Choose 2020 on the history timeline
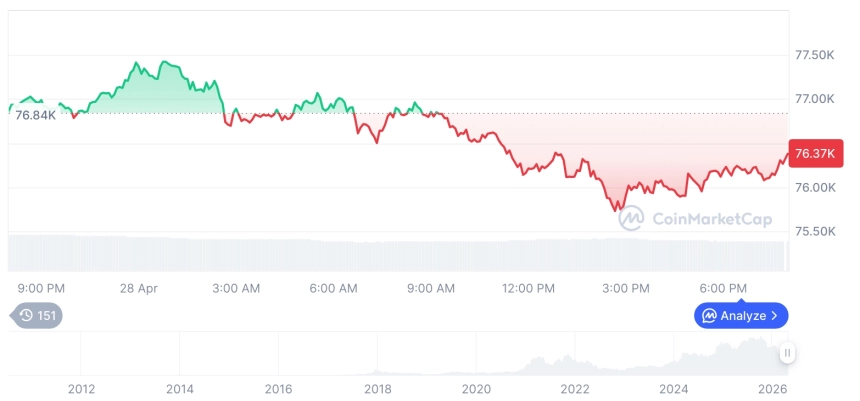860x401 pixels. 476,389
